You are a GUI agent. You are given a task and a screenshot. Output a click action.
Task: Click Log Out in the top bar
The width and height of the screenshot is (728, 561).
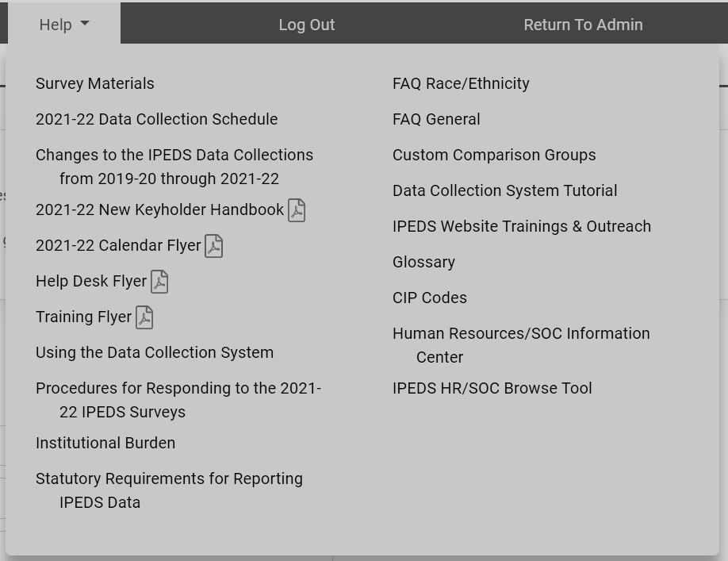coord(307,25)
